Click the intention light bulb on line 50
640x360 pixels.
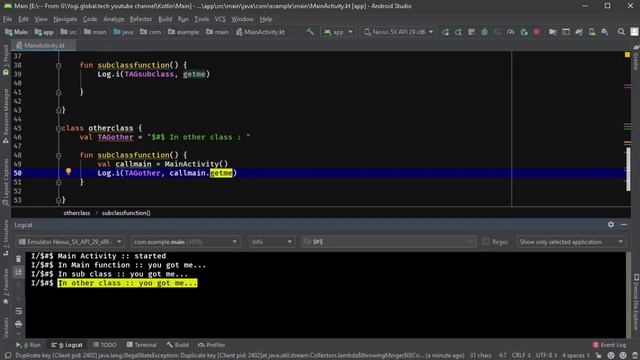pyautogui.click(x=69, y=172)
